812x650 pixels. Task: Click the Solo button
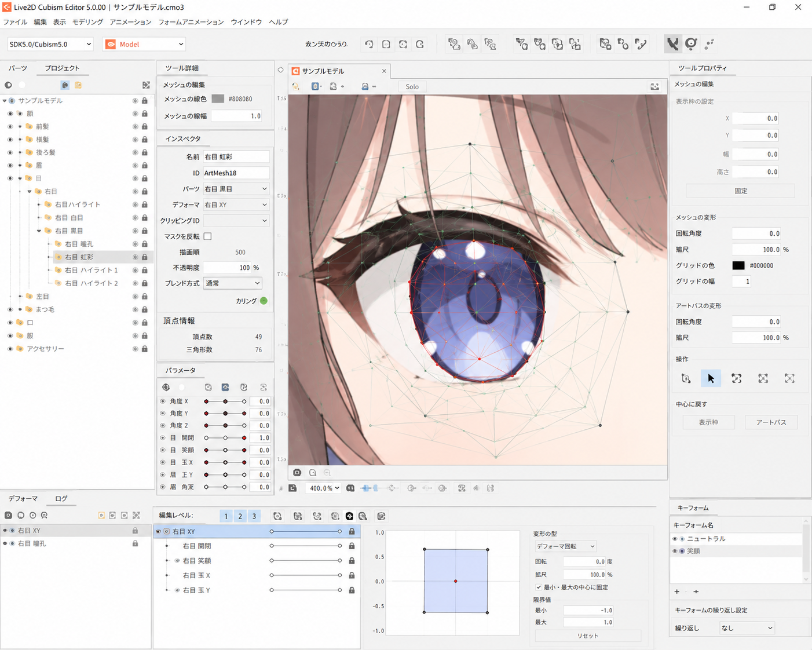click(412, 86)
